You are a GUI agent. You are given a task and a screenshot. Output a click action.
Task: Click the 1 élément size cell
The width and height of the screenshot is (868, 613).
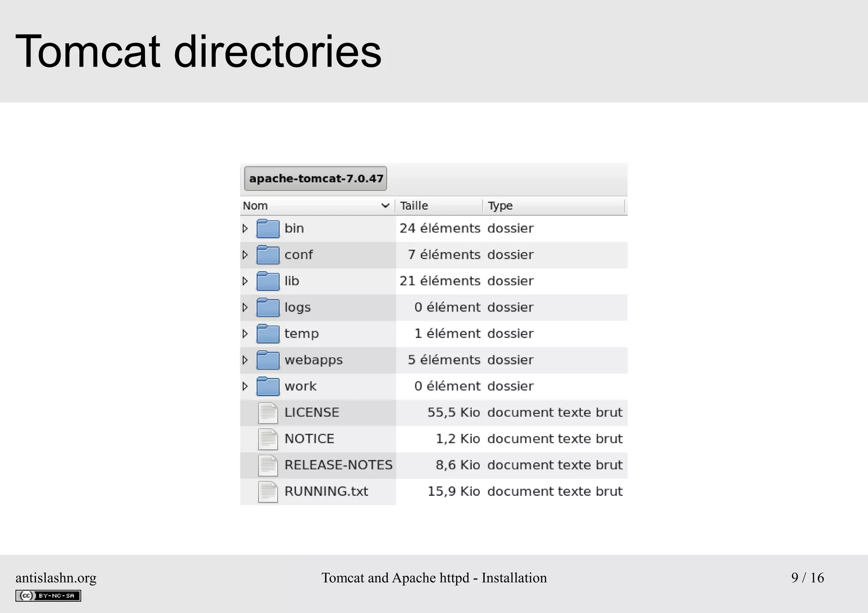[x=447, y=334]
